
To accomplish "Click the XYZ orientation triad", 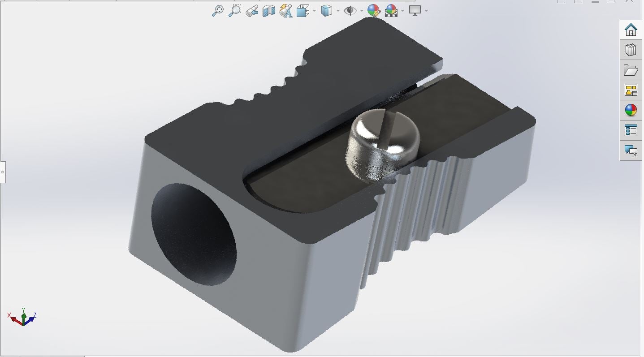I will point(22,317).
